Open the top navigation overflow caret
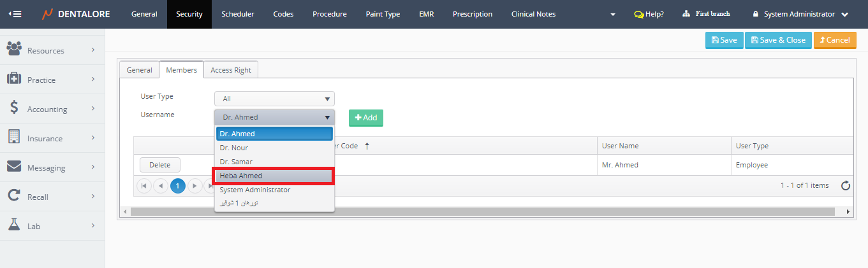Screen dimensions: 868x268 tap(613, 15)
